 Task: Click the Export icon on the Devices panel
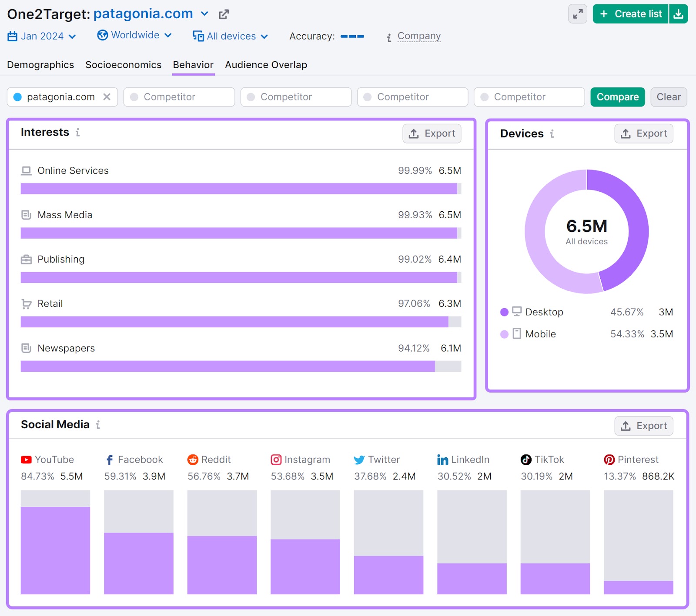[626, 133]
